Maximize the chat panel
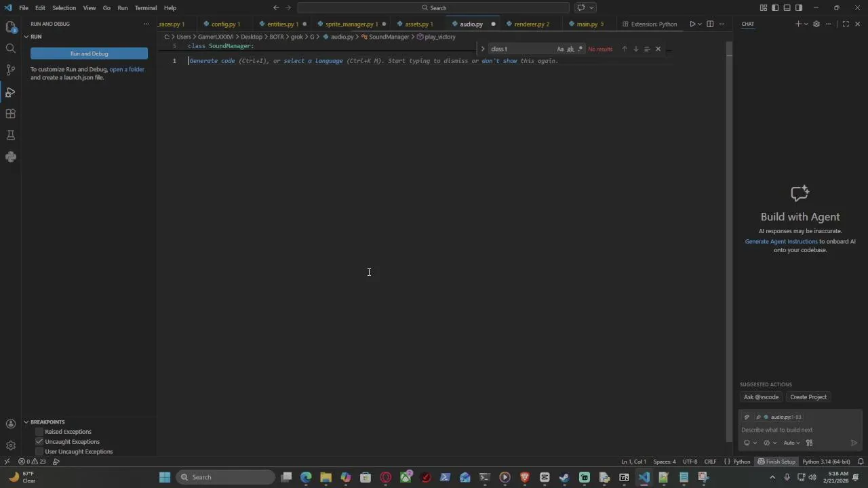The width and height of the screenshot is (868, 488). click(x=846, y=24)
